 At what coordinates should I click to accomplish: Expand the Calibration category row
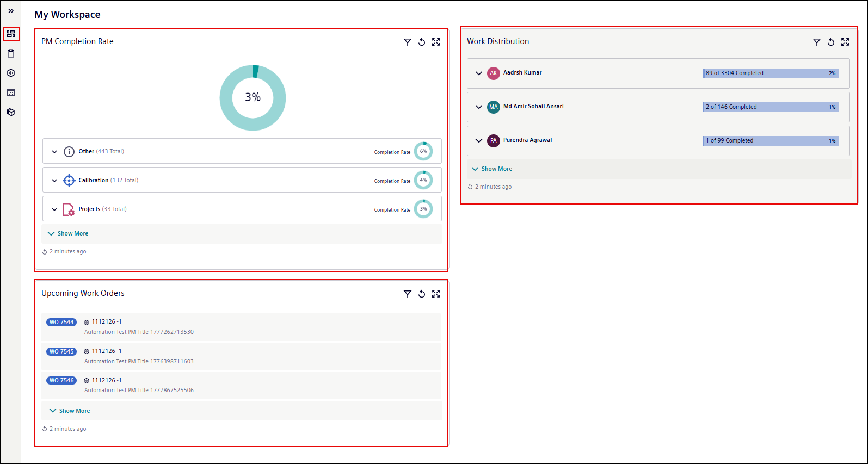[54, 181]
